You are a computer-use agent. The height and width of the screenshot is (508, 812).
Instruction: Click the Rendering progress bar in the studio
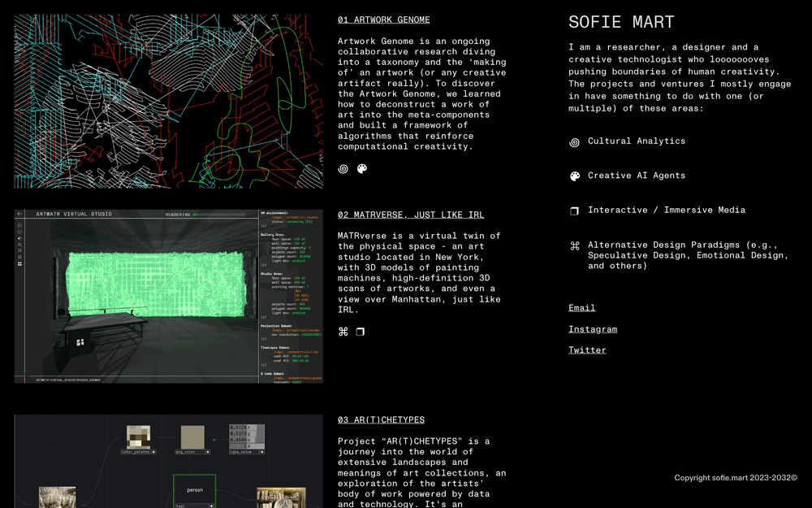coord(219,215)
